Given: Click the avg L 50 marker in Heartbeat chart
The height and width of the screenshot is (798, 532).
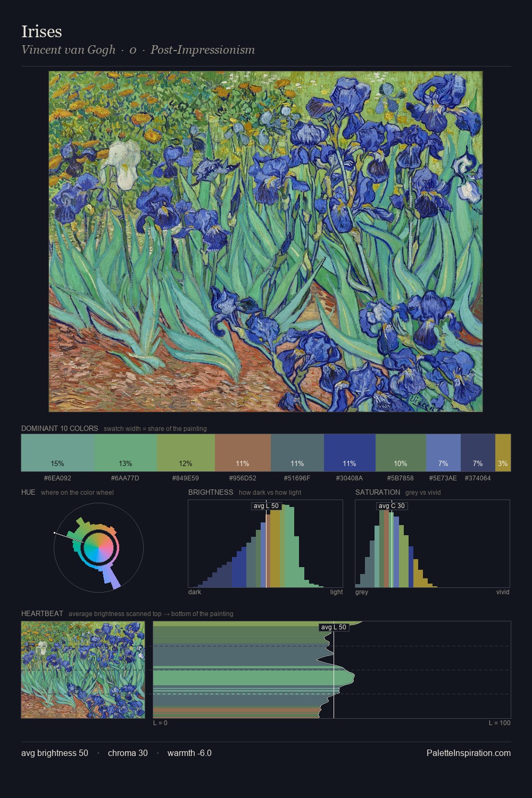Looking at the screenshot, I should [334, 627].
